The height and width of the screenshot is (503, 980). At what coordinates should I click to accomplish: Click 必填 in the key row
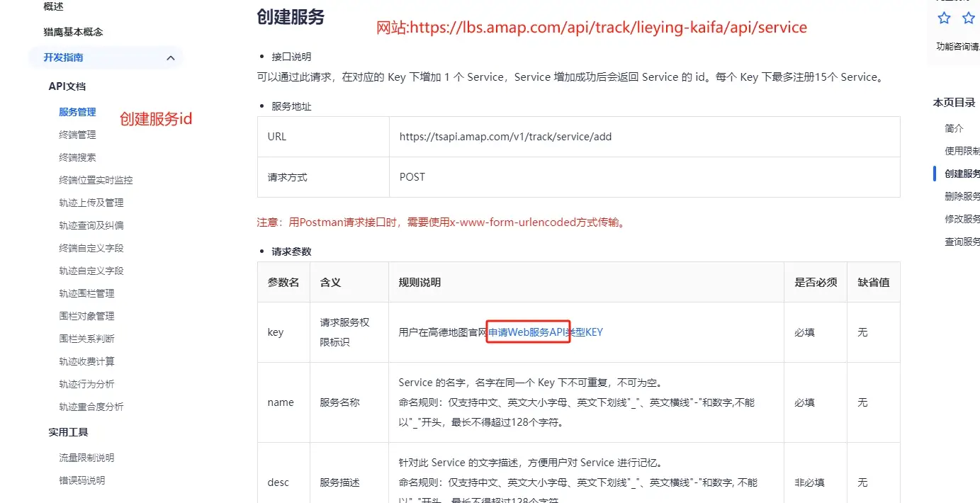(x=804, y=332)
